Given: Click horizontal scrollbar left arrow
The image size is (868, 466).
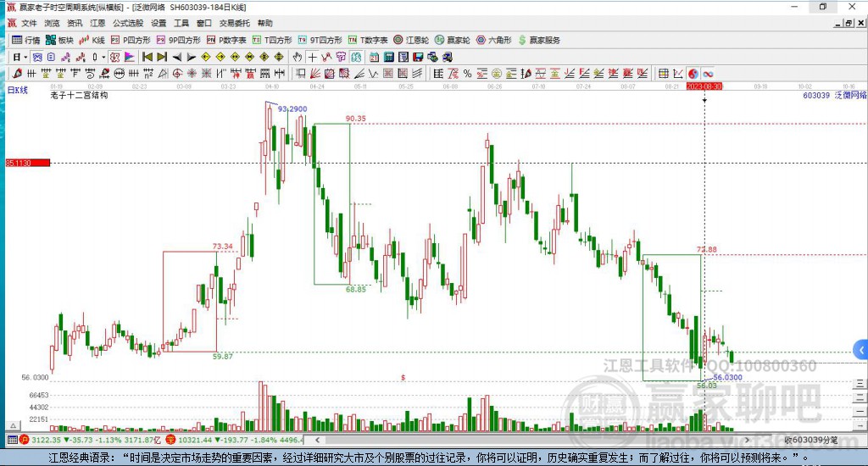Looking at the screenshot, I should [317, 440].
